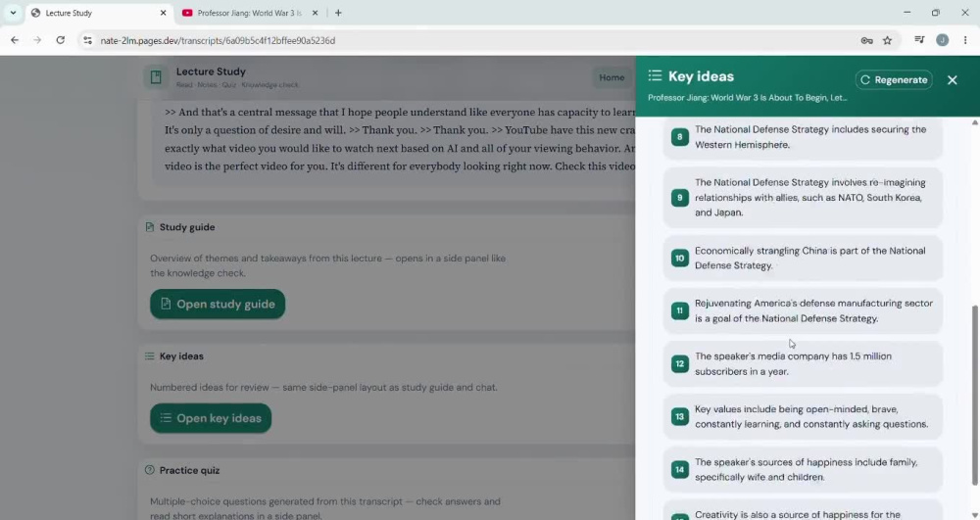Screen dimensions: 980x520
Task: Open a new browser tab
Action: (338, 13)
